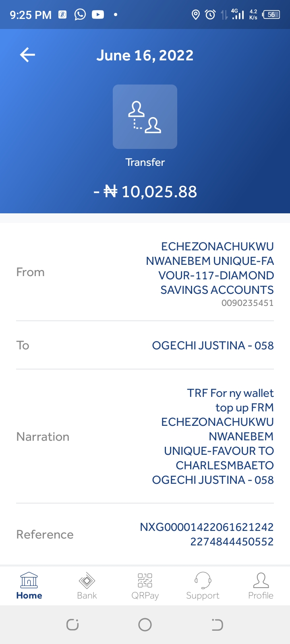Open the Home tab
290x644 pixels.
point(29,586)
